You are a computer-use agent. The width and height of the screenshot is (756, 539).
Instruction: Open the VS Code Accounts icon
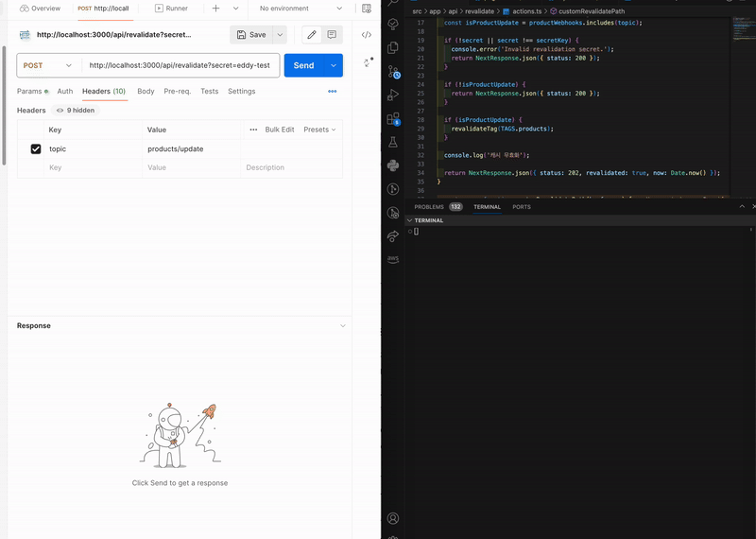pyautogui.click(x=393, y=518)
